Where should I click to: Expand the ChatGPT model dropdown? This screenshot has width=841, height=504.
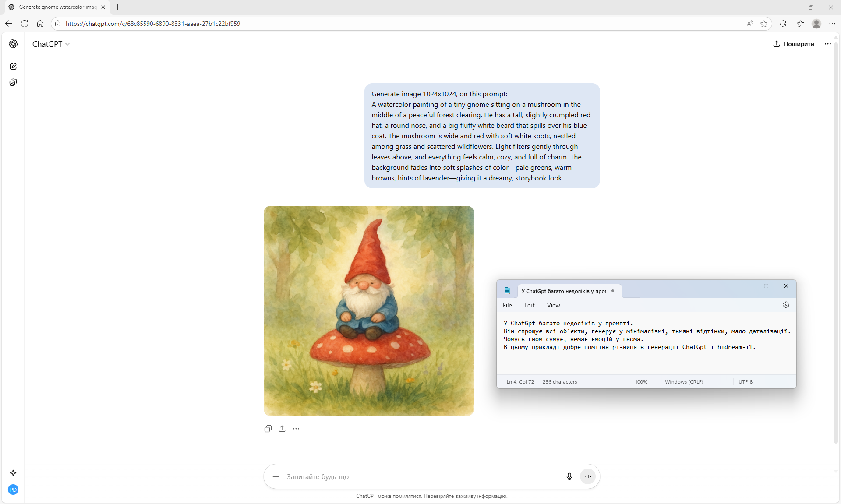click(51, 44)
